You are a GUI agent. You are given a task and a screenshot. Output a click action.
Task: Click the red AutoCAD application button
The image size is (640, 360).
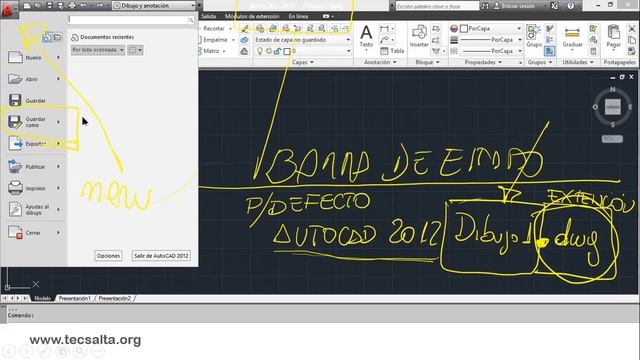click(x=9, y=9)
